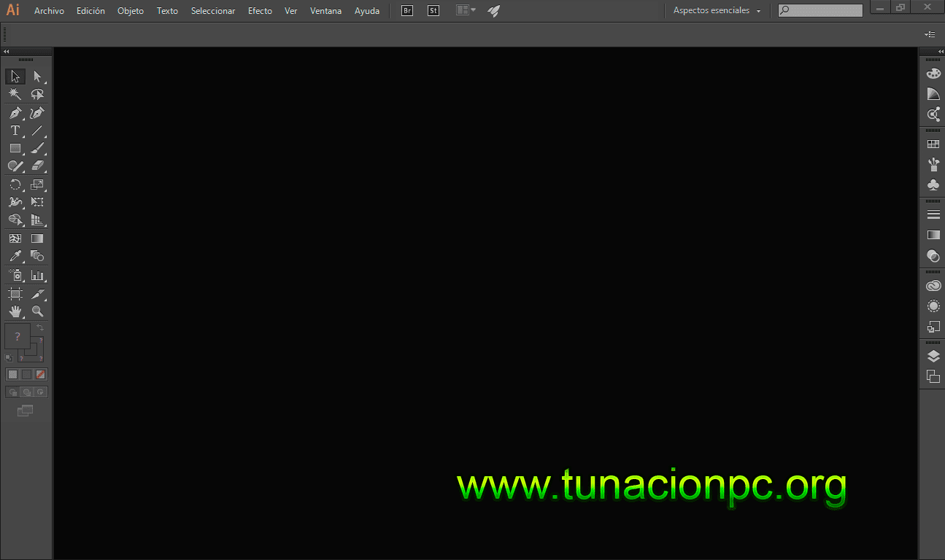Pick the Perspective Grid tool
Viewport: 945px width, 560px height.
click(x=37, y=220)
